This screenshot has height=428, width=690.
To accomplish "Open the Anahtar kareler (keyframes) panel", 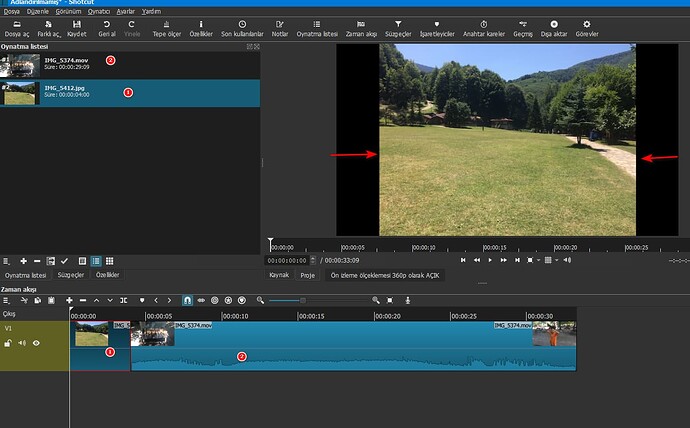I will coord(484,29).
